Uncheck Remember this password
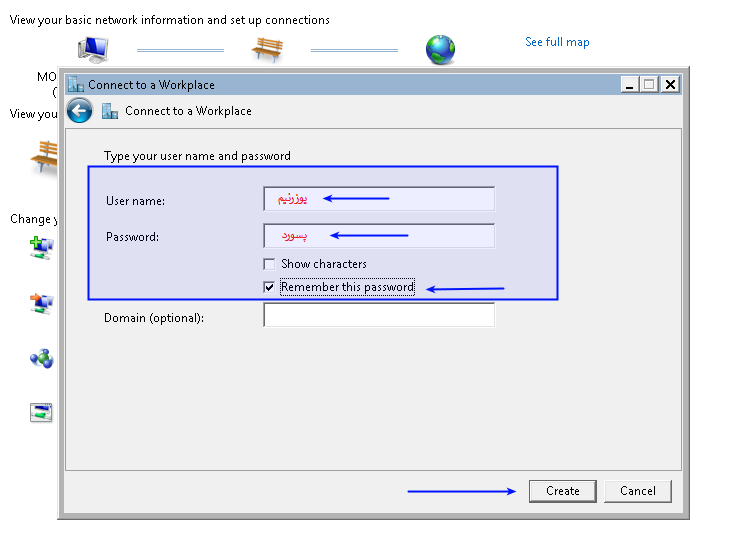This screenshot has width=734, height=552. click(269, 287)
